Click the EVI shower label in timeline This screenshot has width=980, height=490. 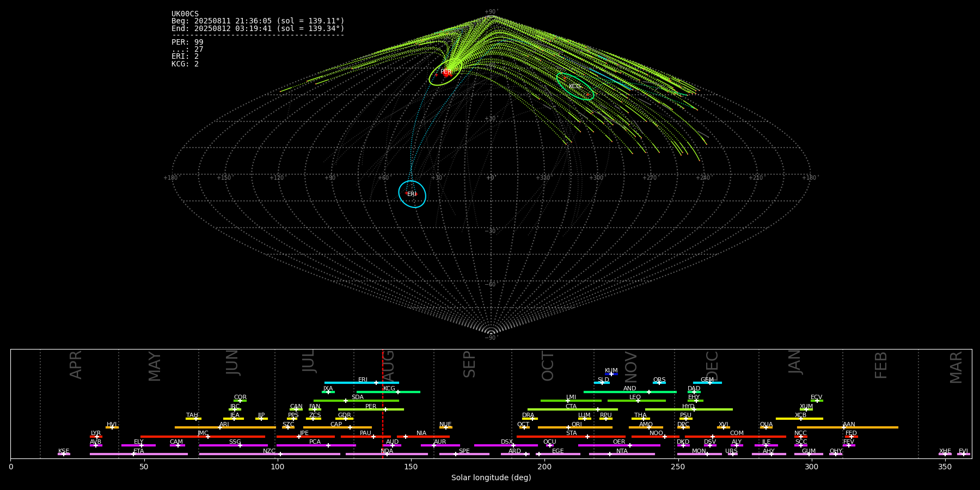[963, 451]
